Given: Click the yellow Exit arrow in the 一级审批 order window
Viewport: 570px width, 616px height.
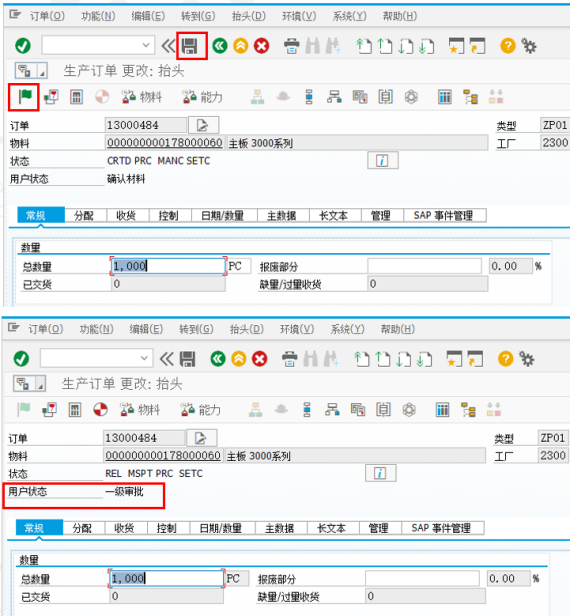Looking at the screenshot, I should 238,359.
